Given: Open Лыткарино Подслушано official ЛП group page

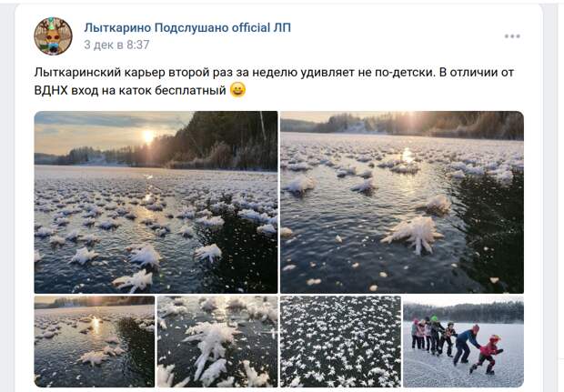Looking at the screenshot, I should (187, 27).
